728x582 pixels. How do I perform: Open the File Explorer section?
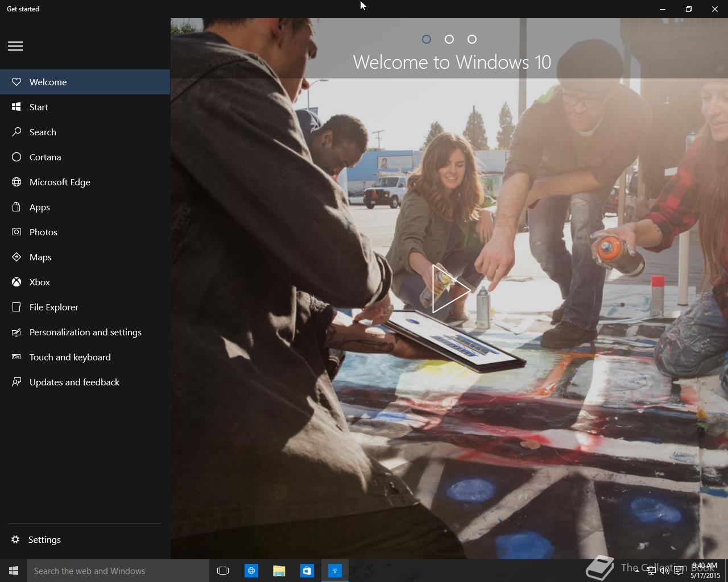point(85,307)
